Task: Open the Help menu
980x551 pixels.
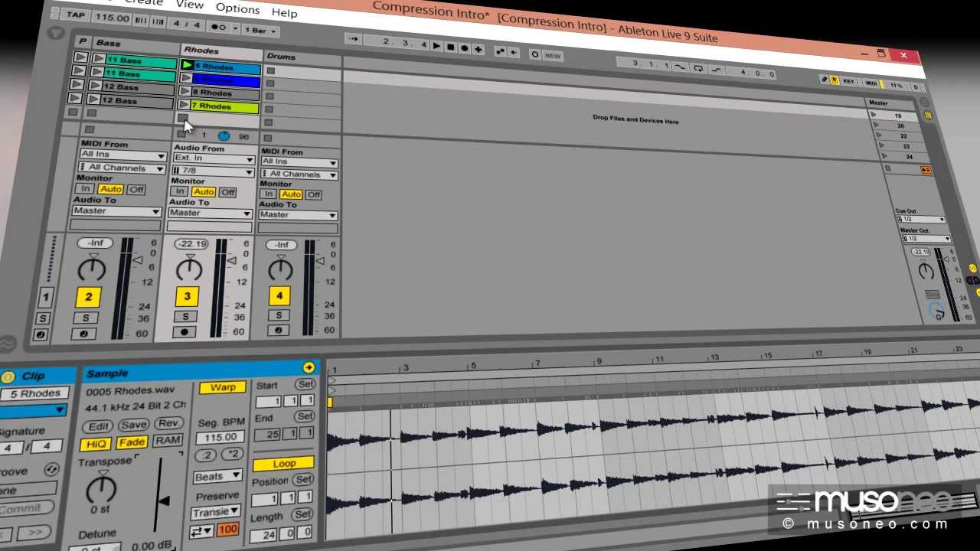Action: click(284, 12)
